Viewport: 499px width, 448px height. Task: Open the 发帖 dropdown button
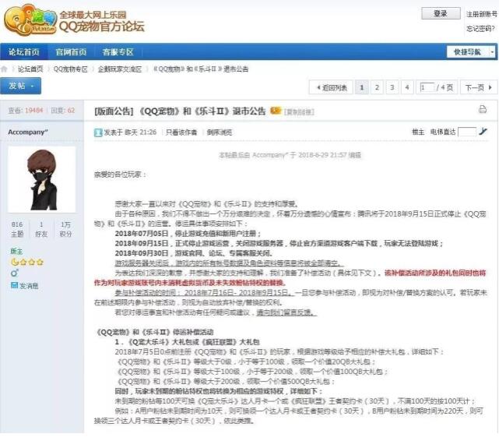(x=21, y=86)
